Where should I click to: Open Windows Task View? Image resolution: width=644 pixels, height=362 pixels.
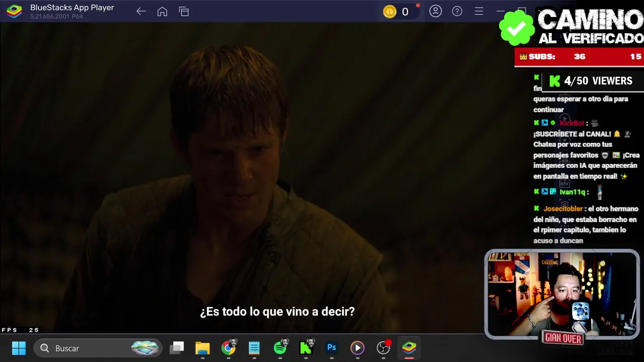(x=177, y=348)
